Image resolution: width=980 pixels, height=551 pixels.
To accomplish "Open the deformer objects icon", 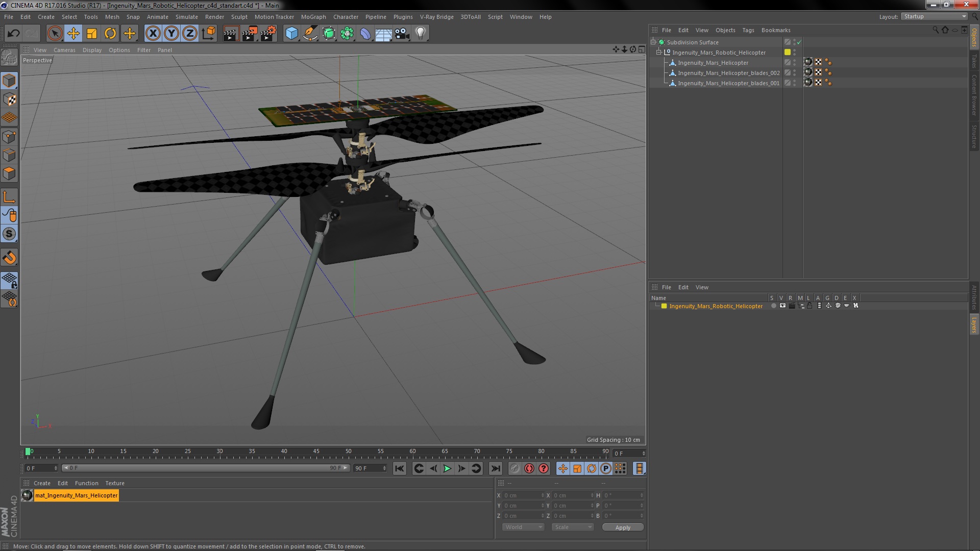I will pos(365,34).
